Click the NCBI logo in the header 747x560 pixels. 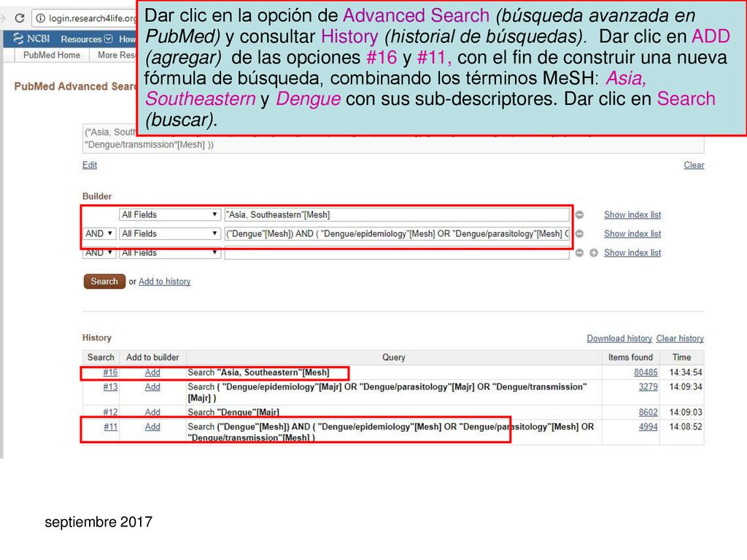[x=31, y=39]
